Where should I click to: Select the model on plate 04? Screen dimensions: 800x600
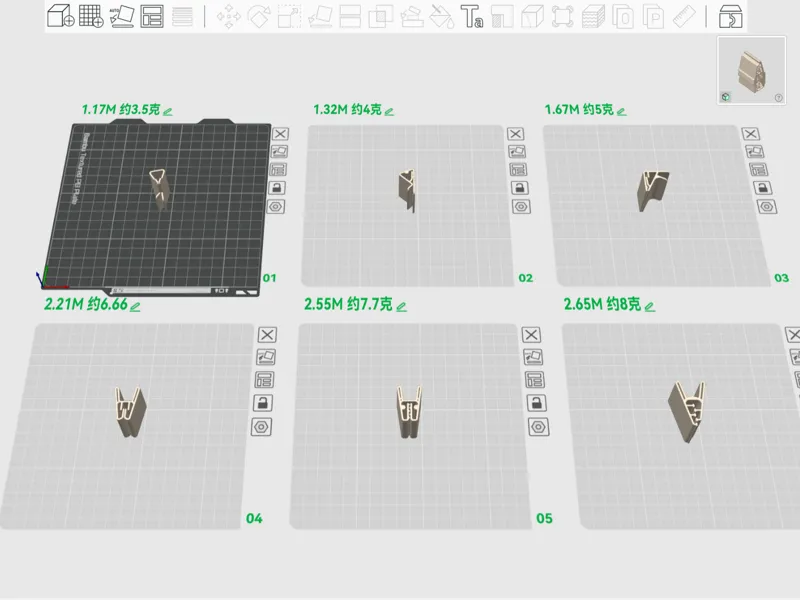pyautogui.click(x=130, y=411)
